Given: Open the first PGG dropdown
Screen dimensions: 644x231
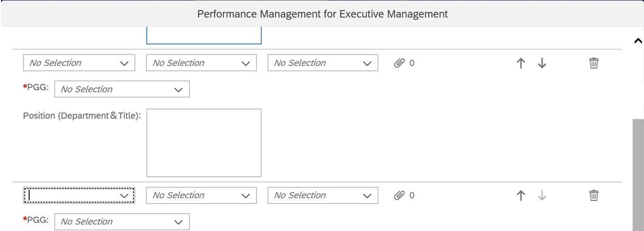Looking at the screenshot, I should point(122,89).
